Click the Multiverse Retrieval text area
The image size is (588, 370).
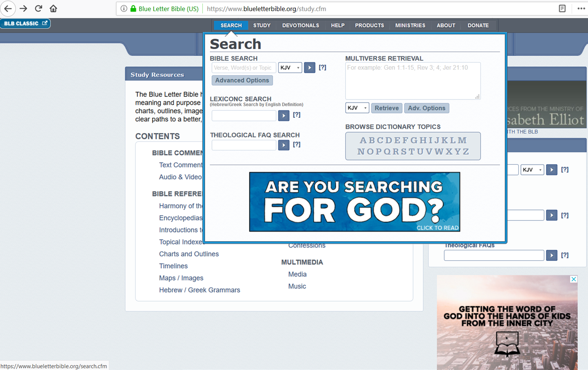[413, 81]
